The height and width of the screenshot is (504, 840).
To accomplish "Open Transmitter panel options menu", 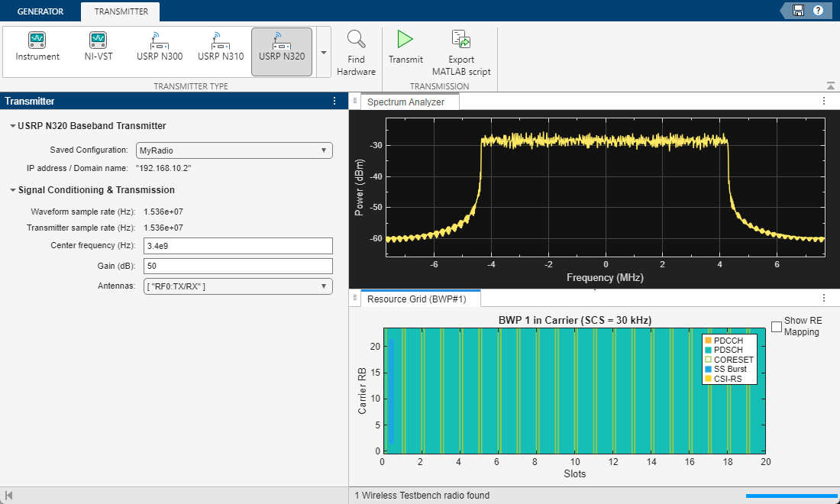I will coord(334,102).
